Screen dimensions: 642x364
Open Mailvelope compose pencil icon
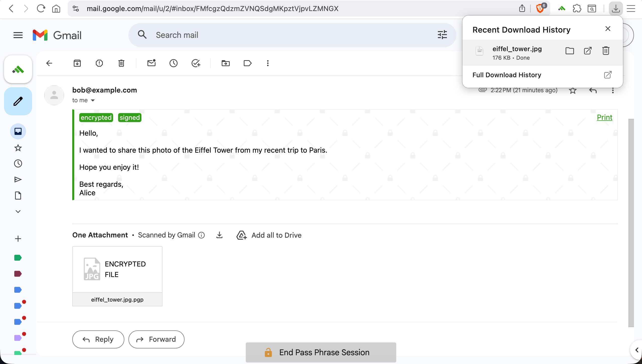click(x=18, y=101)
